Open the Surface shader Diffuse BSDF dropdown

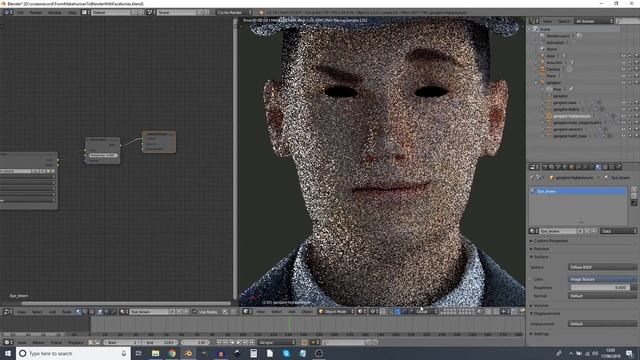[x=602, y=267]
